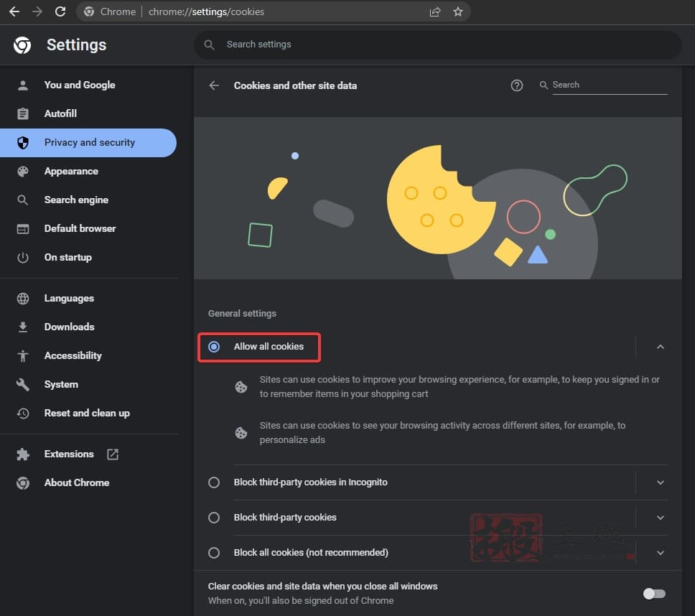
Task: Collapse the Allow all cookies details
Action: pos(661,347)
